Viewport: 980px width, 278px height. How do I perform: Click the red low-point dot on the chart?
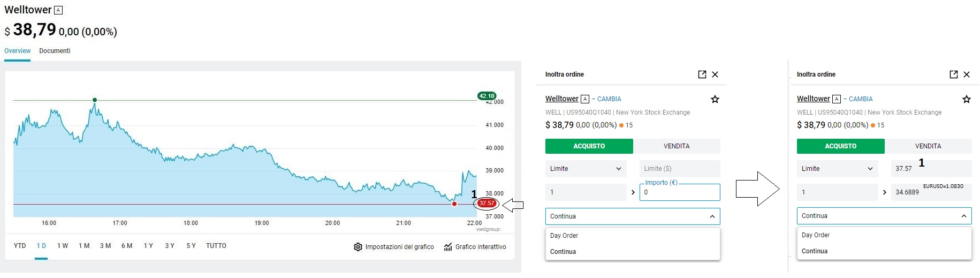454,204
